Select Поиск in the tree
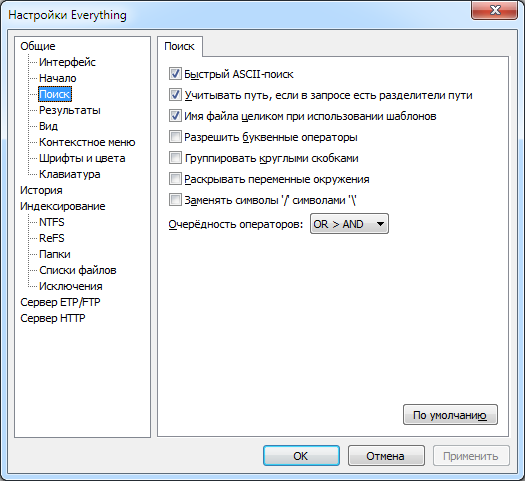This screenshot has width=525, height=481. 55,94
